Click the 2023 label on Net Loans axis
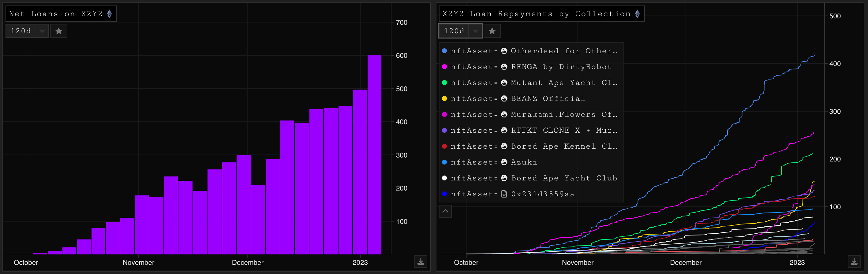The height and width of the screenshot is (274, 868). 360,263
